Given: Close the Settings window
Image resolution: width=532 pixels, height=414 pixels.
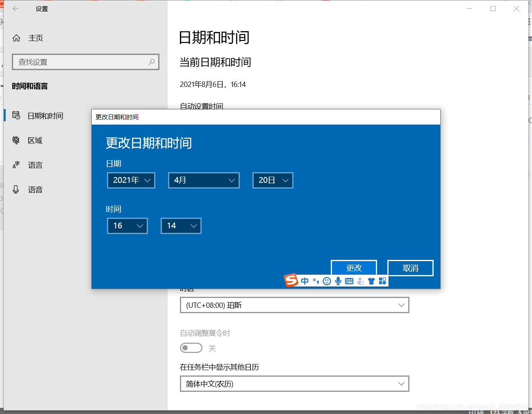Looking at the screenshot, I should (x=516, y=9).
